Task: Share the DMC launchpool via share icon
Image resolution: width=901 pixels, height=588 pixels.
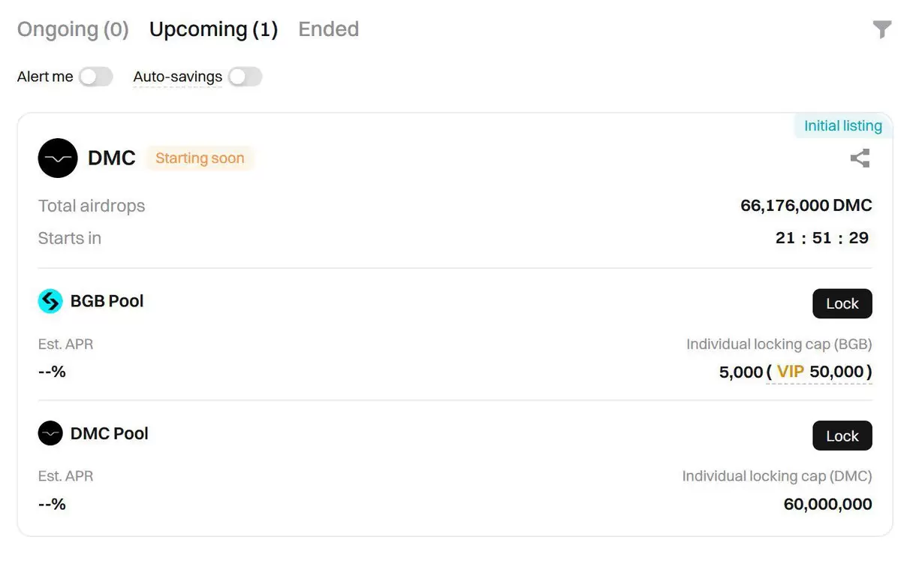Action: [860, 158]
